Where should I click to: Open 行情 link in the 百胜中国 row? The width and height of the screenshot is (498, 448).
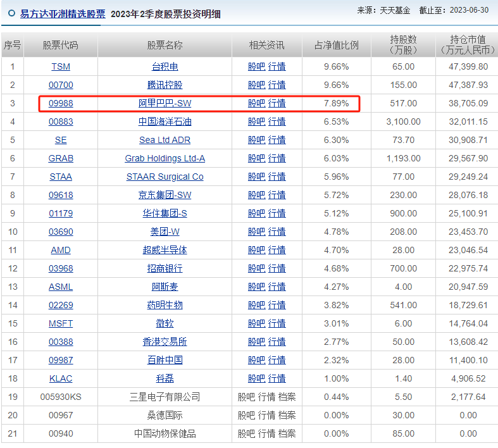coord(277,361)
